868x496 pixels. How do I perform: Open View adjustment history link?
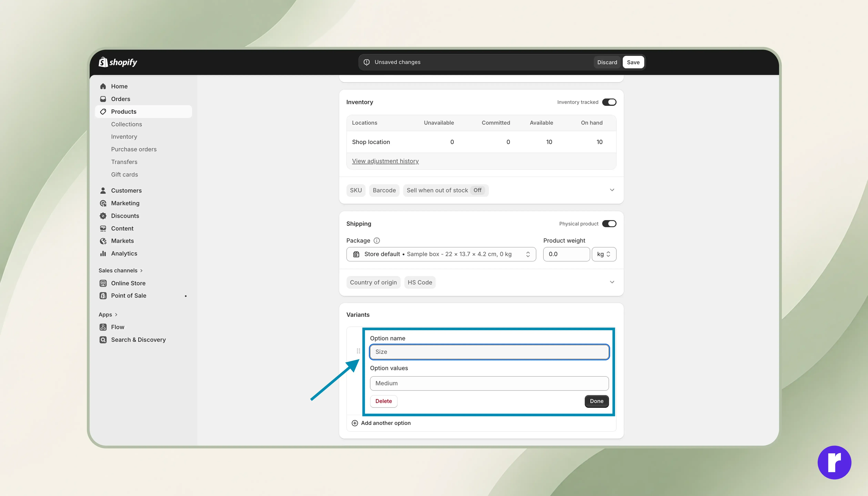point(385,161)
